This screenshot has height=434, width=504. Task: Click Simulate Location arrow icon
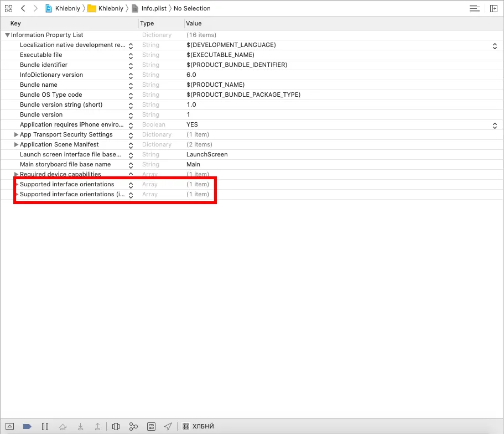[168, 426]
